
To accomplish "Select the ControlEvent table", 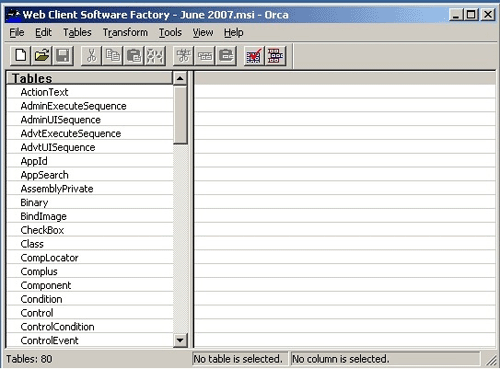I will pos(90,340).
